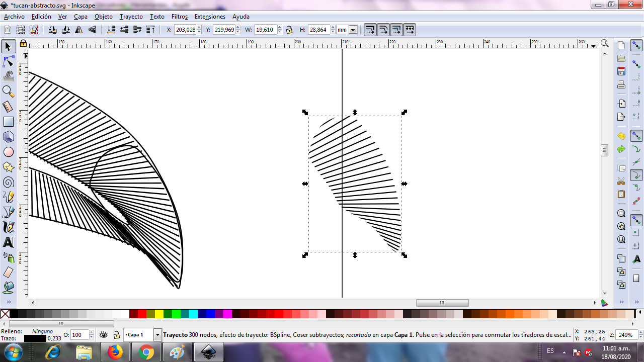Select the Pencil freehand tool
The width and height of the screenshot is (644, 362).
point(8,197)
